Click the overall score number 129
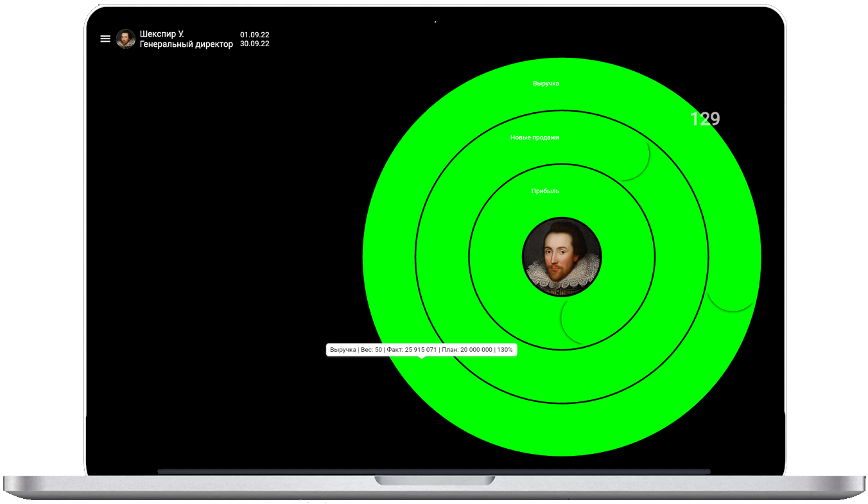 704,119
